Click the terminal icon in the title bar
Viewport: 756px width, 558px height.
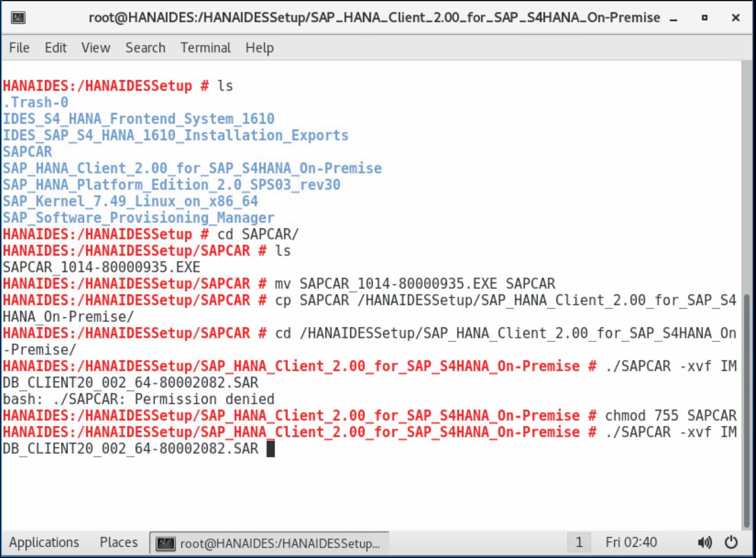click(x=18, y=17)
